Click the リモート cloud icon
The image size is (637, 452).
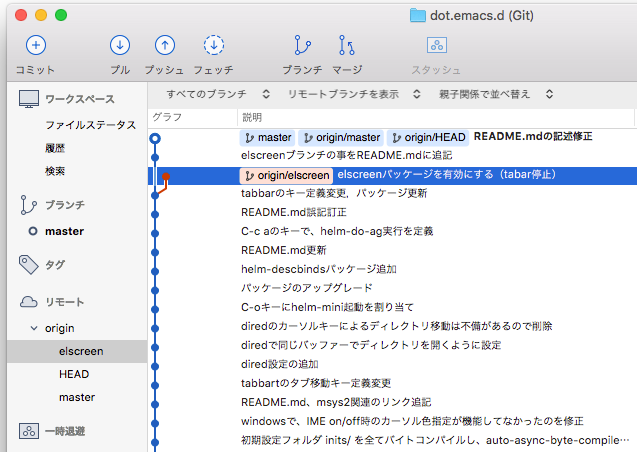tap(28, 302)
